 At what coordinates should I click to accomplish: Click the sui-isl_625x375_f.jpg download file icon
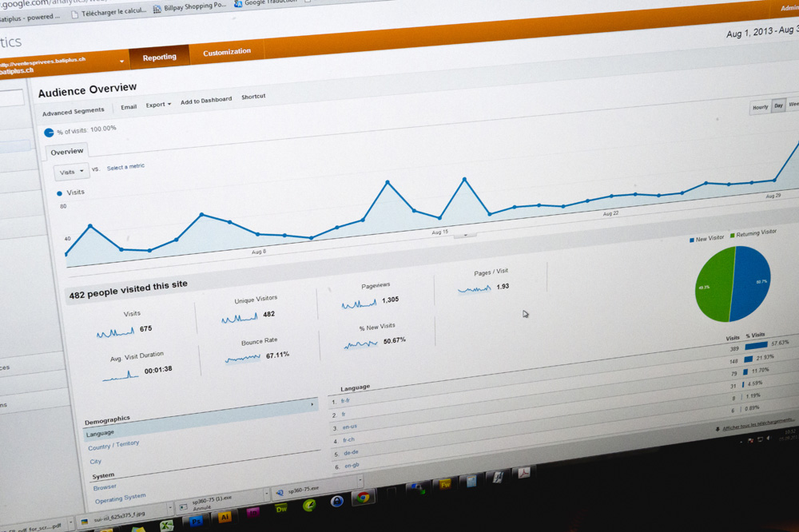pyautogui.click(x=85, y=522)
